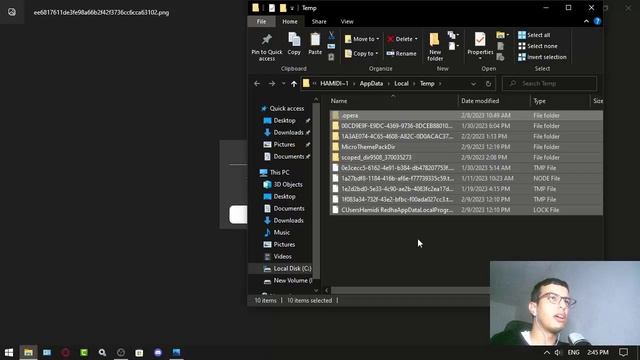This screenshot has height=360, width=640.
Task: Click Select none in ribbon
Action: tap(538, 46)
